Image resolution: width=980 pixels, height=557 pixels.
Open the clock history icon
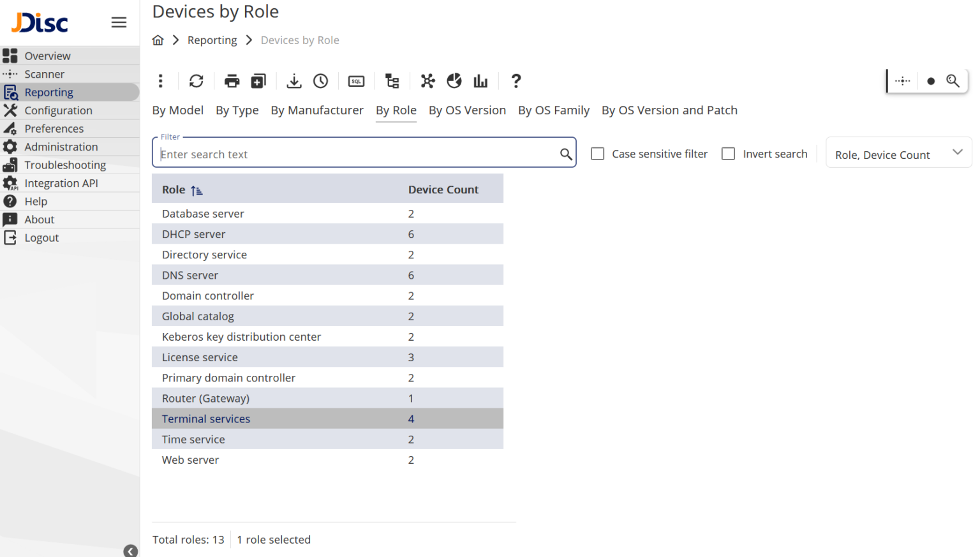pos(321,81)
